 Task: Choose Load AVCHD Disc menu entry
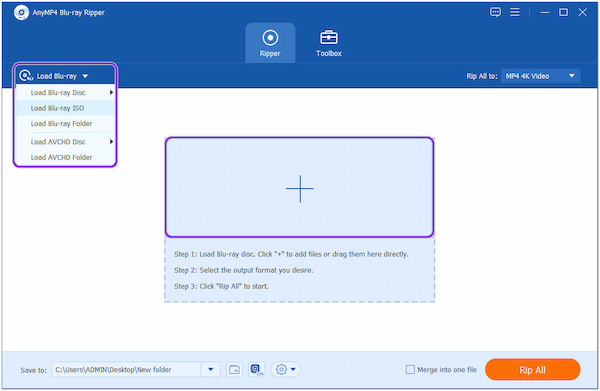pos(65,142)
